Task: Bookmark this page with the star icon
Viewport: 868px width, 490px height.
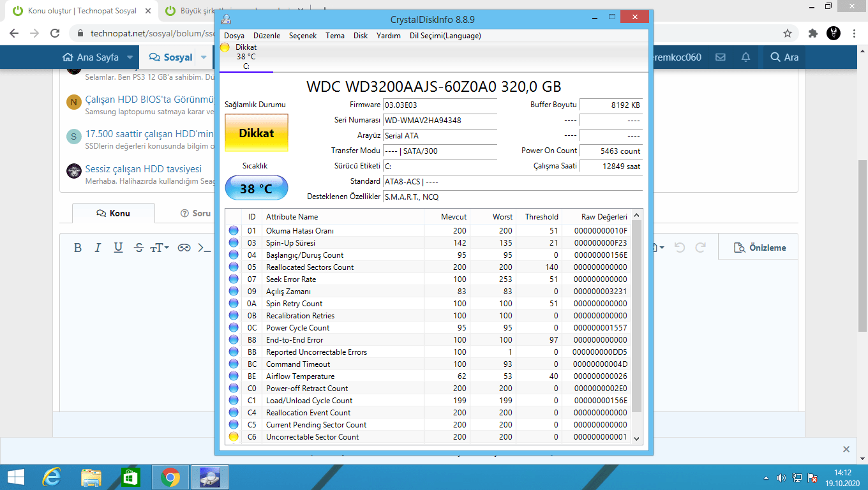Action: (x=788, y=33)
